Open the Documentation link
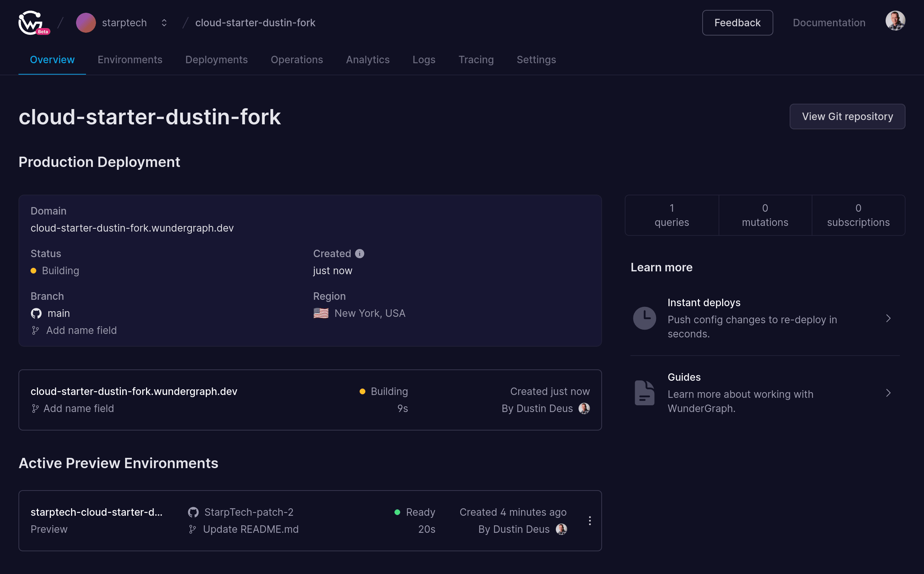Screen dimensions: 924x574 click(829, 23)
